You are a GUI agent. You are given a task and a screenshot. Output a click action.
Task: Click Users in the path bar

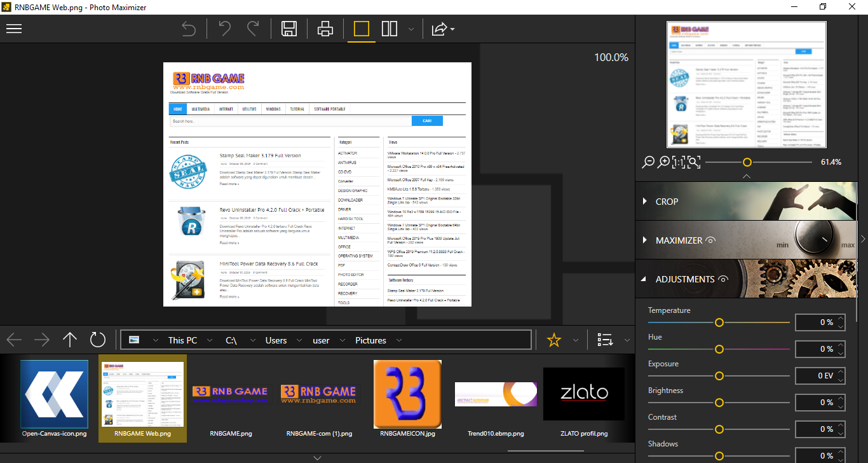pos(276,340)
